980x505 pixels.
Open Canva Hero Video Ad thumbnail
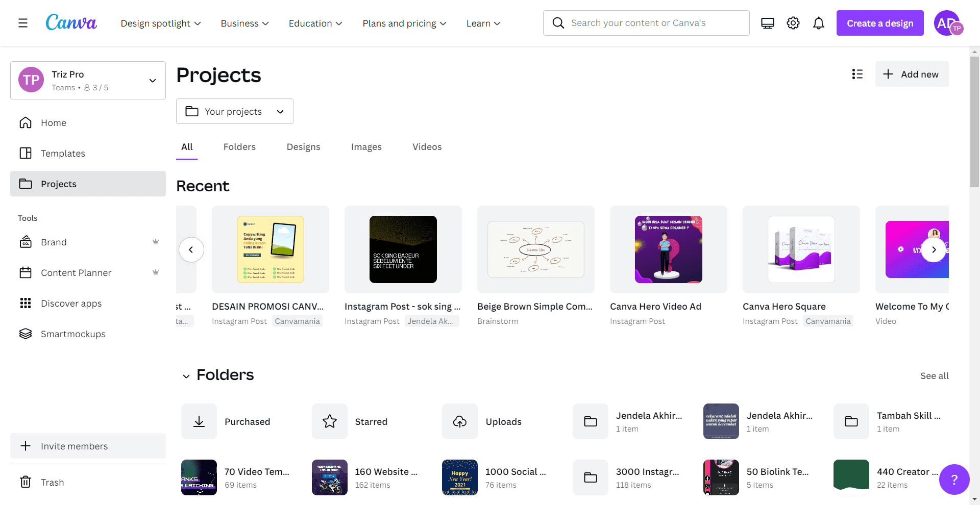(x=669, y=249)
